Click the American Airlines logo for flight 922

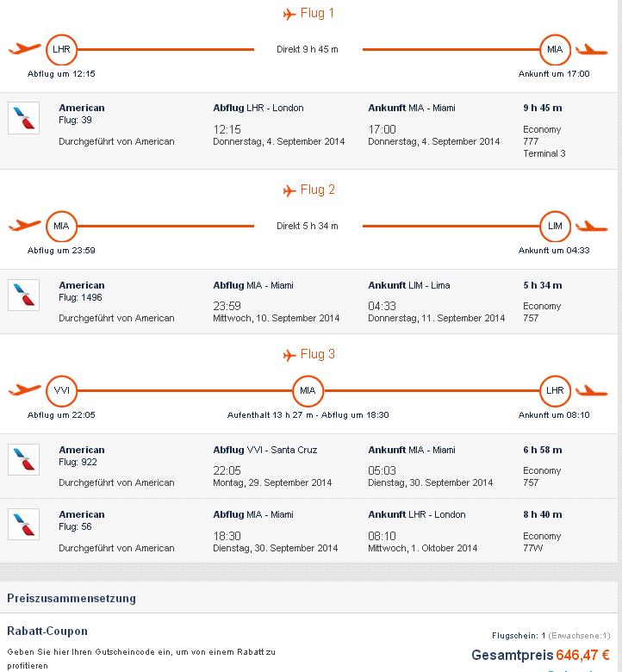click(23, 459)
